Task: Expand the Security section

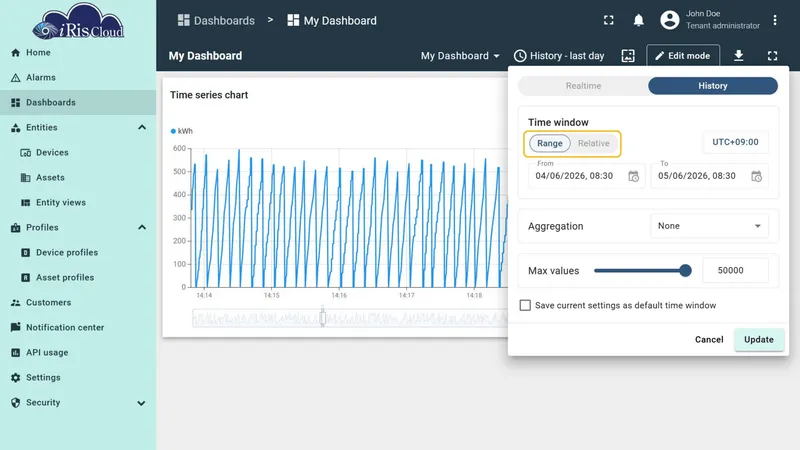Action: [141, 403]
